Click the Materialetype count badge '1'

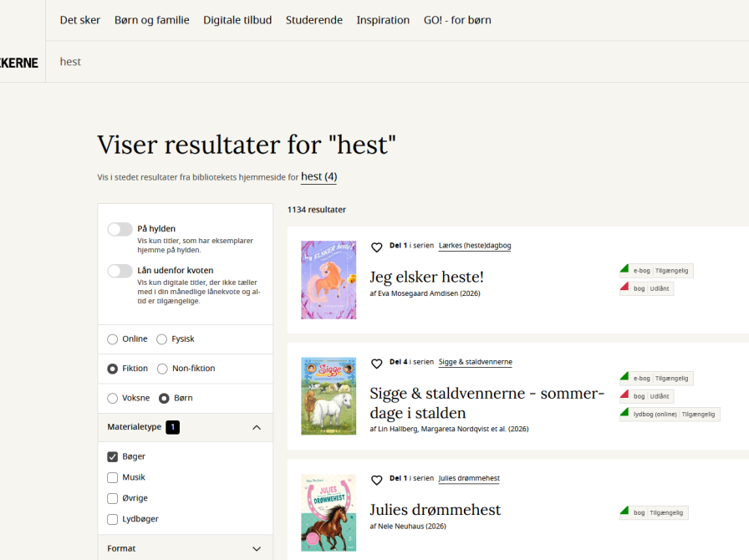tap(172, 427)
